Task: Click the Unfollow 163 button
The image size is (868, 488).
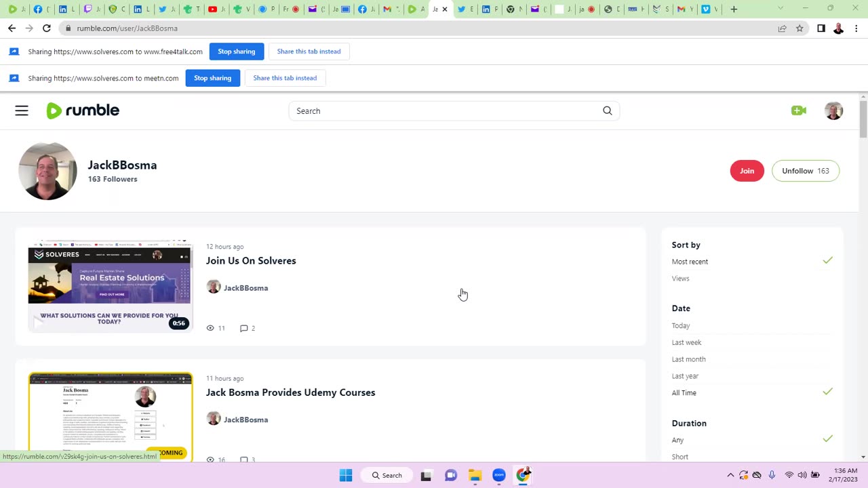Action: pyautogui.click(x=806, y=171)
